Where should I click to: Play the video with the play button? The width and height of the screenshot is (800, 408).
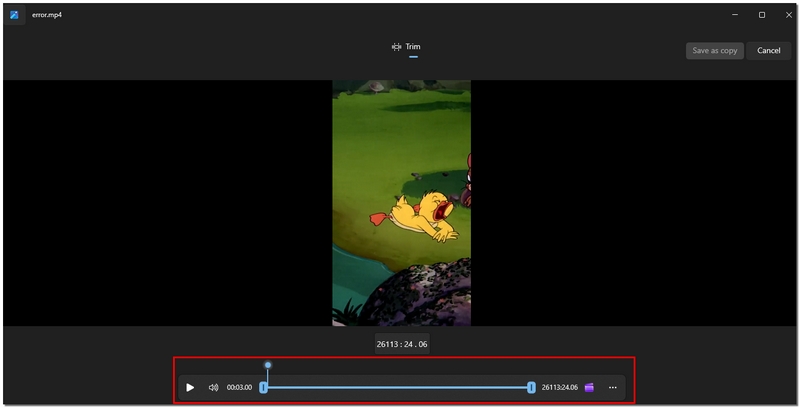190,388
